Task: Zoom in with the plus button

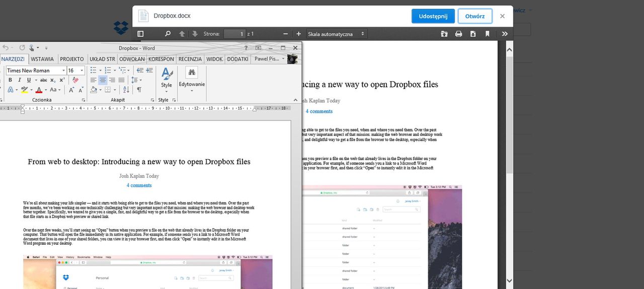Action: click(299, 34)
